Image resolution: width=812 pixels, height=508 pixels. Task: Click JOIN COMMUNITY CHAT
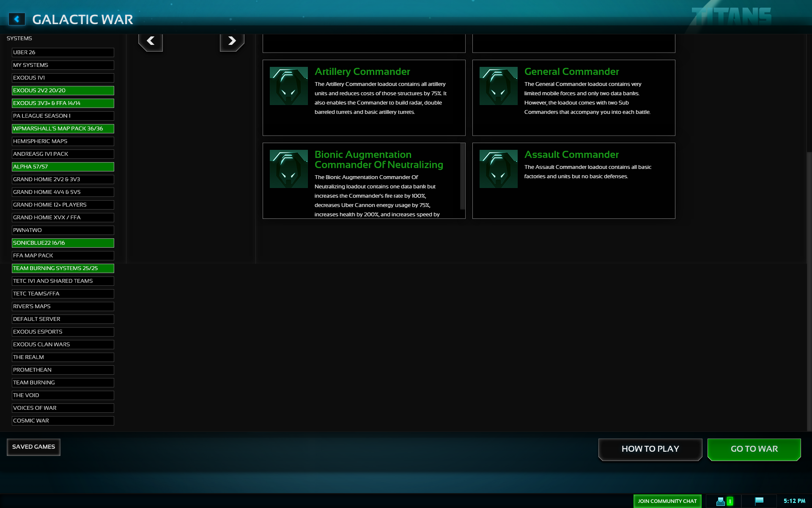point(667,501)
